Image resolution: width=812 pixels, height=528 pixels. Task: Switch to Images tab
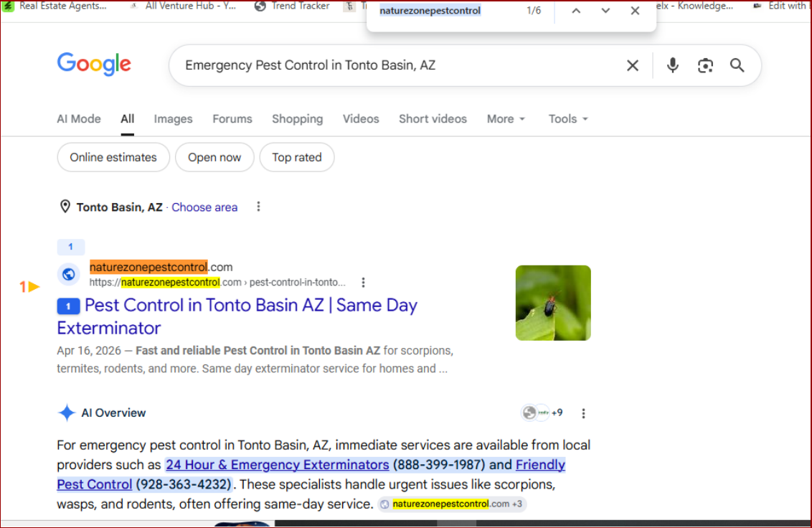173,118
